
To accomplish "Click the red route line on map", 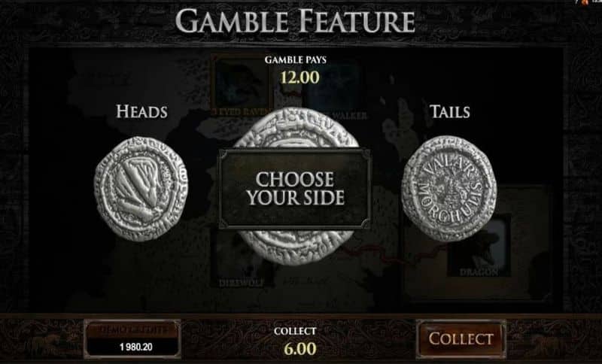I will [x=388, y=253].
